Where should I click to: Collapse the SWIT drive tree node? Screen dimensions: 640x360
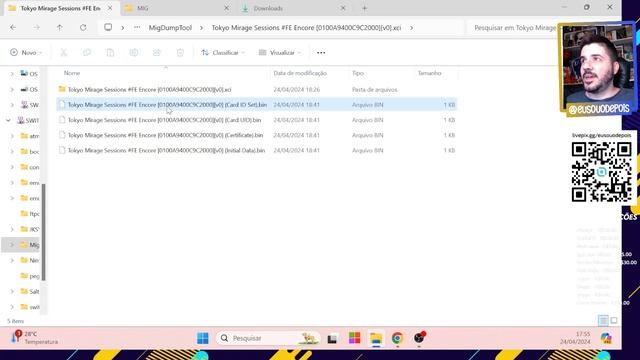pyautogui.click(x=8, y=120)
